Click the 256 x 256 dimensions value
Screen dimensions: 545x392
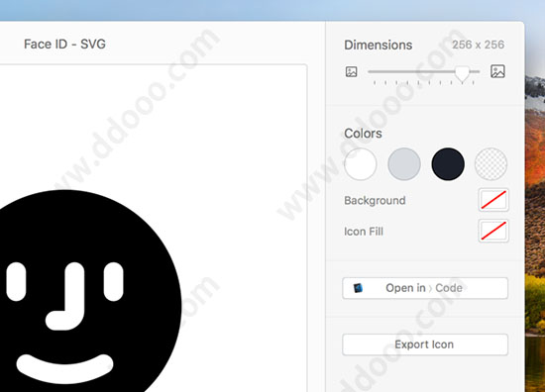[478, 45]
